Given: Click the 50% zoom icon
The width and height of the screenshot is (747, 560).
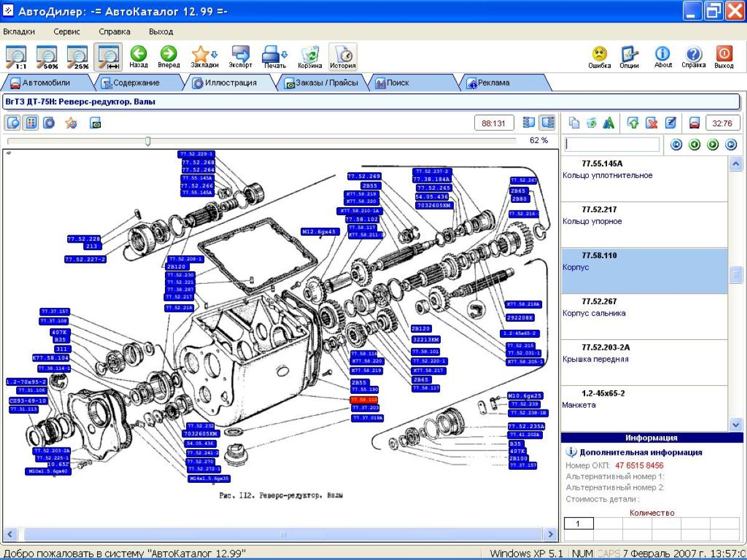Looking at the screenshot, I should (47, 57).
